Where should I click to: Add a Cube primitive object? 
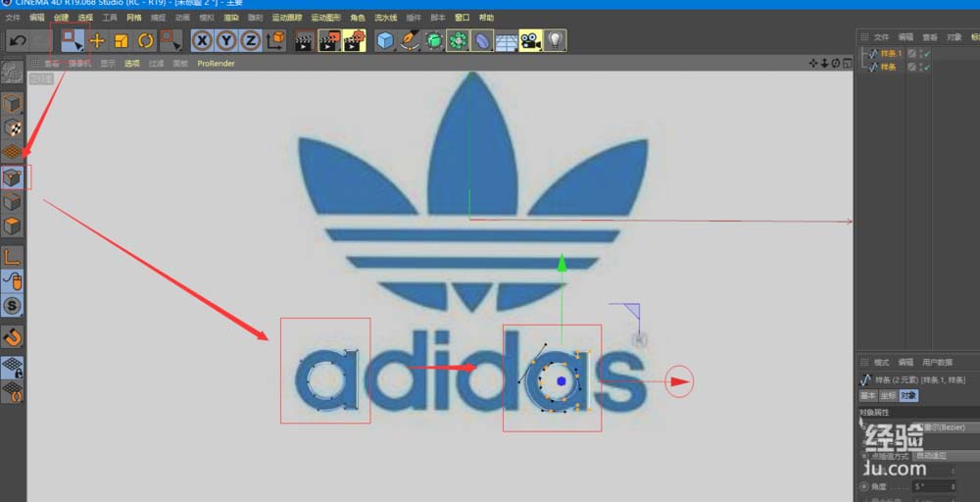385,41
